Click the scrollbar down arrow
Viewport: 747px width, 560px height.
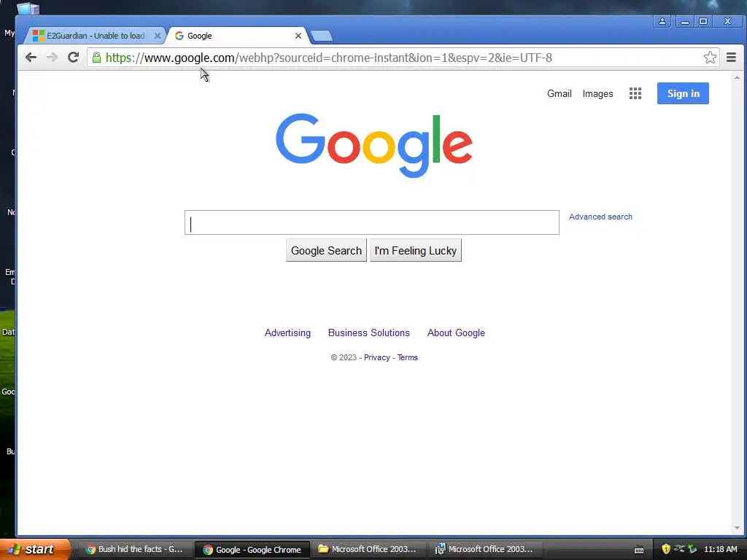pyautogui.click(x=737, y=528)
